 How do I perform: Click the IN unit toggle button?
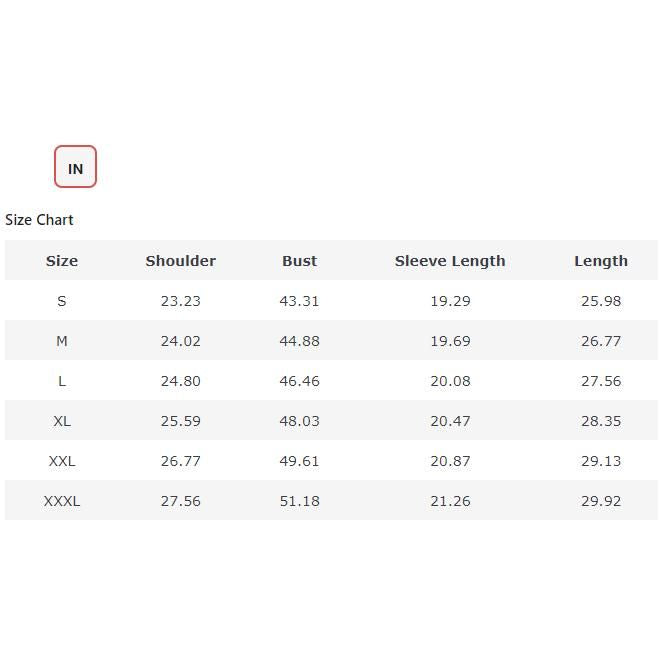tap(75, 167)
